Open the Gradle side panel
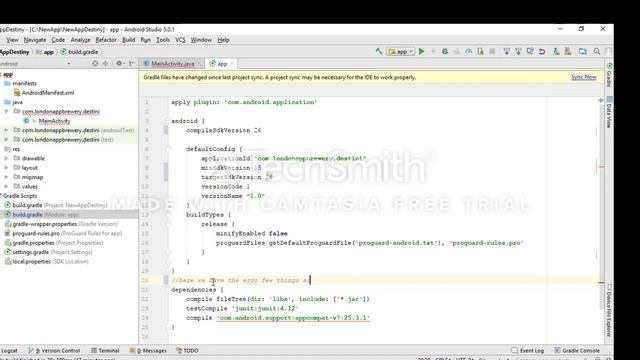The width and height of the screenshot is (640, 360). point(609,75)
